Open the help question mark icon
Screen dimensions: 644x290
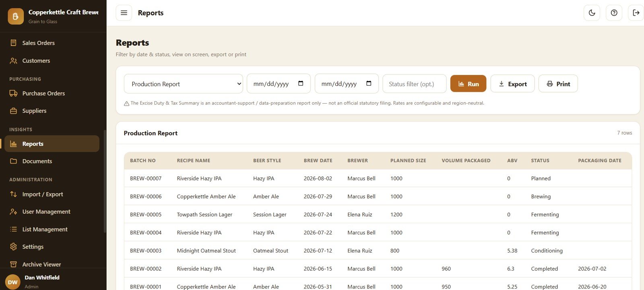(614, 13)
